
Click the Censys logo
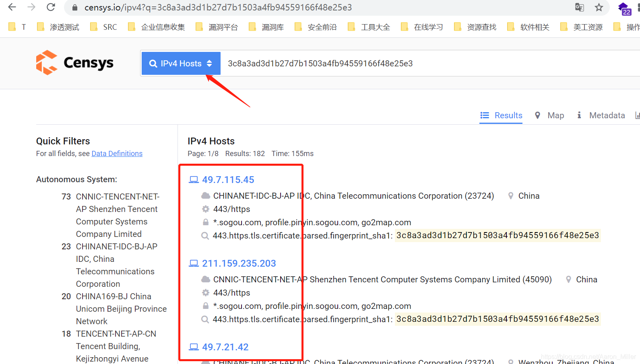[75, 63]
